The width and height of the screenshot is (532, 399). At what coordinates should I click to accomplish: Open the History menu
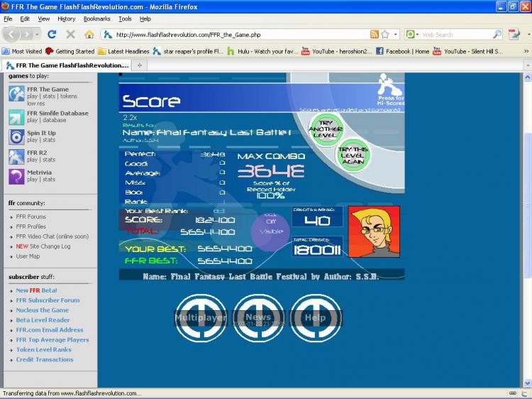pos(66,19)
